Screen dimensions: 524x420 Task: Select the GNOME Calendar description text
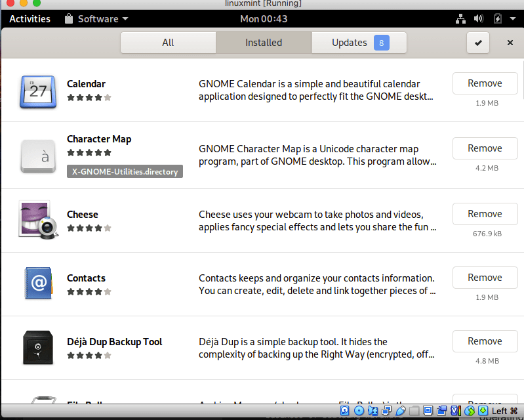(316, 90)
